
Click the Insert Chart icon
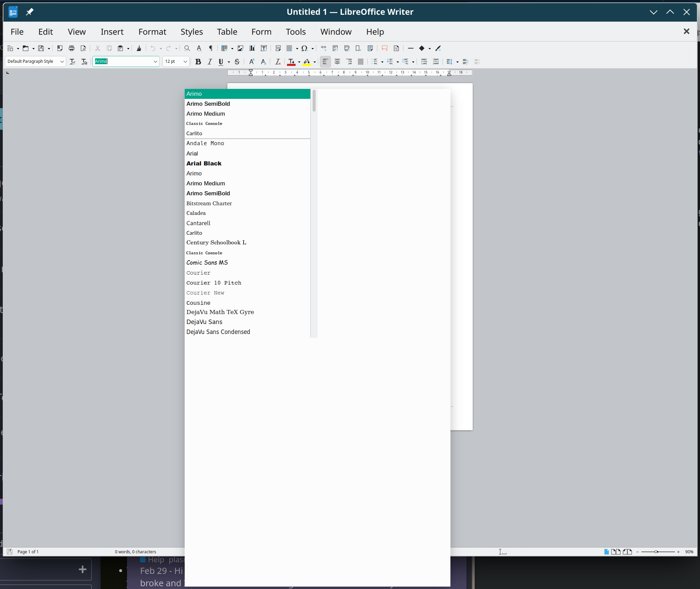(x=252, y=48)
